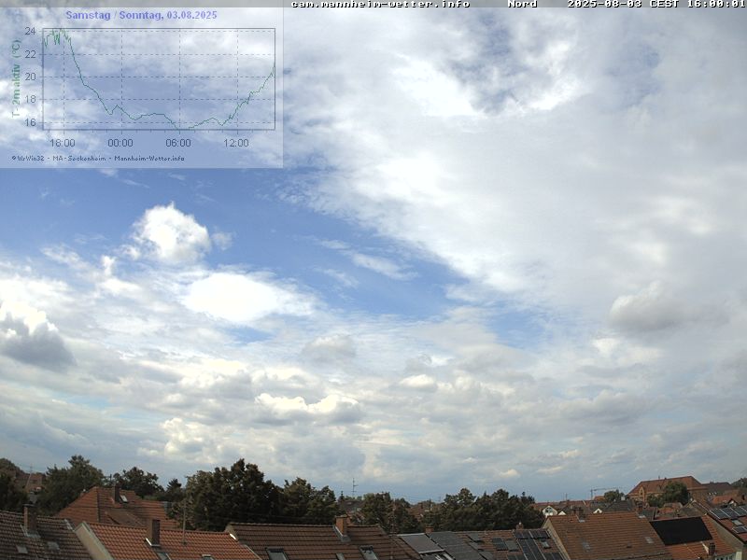This screenshot has width=747, height=560.
Task: Click the 06:00 time axis label
Action: click(178, 143)
